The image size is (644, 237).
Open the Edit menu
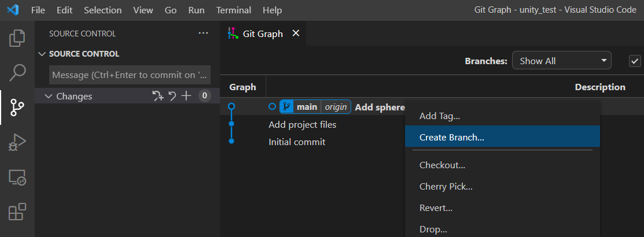64,10
